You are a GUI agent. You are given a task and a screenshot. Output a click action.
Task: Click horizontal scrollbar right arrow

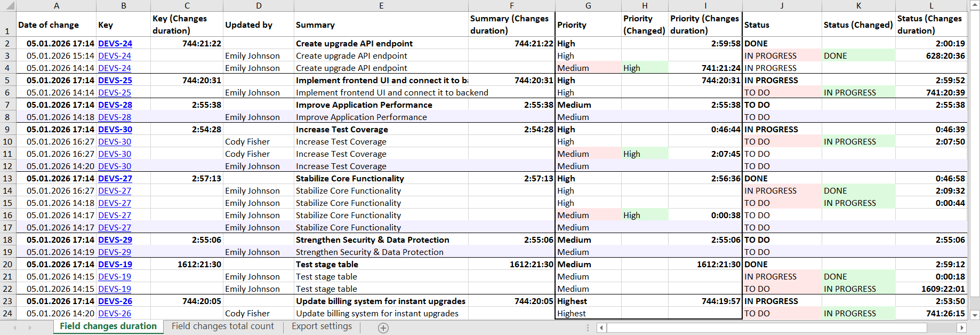click(962, 328)
